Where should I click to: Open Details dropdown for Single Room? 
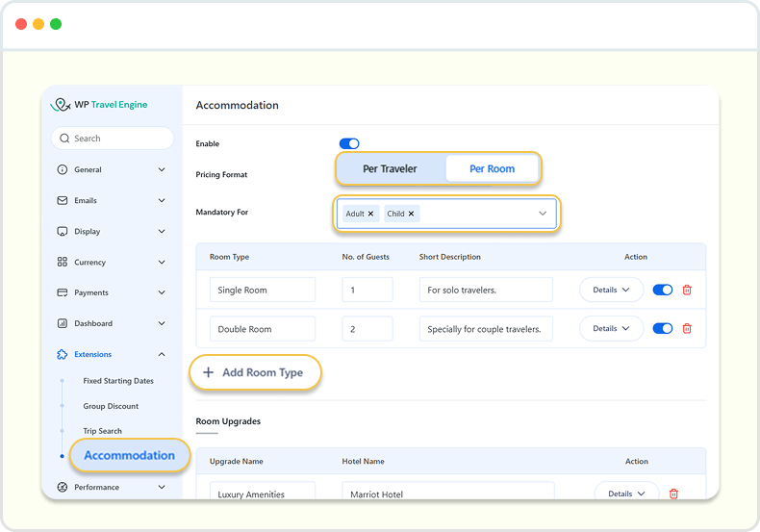pos(611,290)
